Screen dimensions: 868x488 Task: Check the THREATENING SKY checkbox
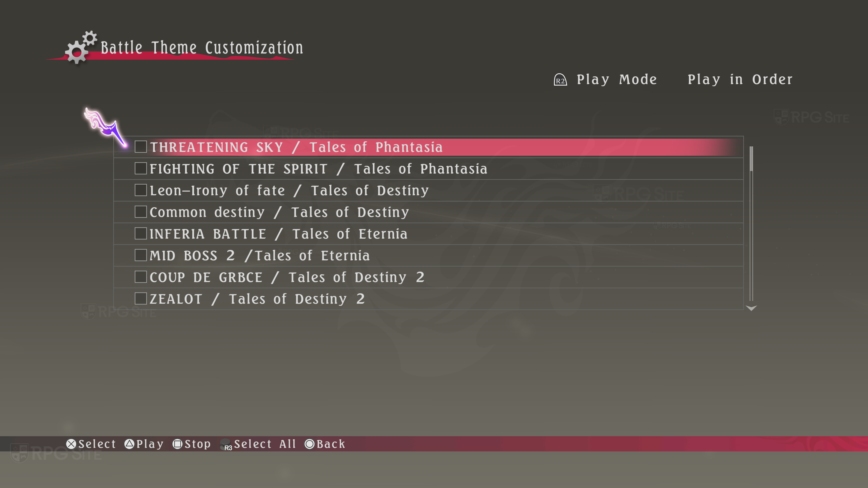(141, 147)
